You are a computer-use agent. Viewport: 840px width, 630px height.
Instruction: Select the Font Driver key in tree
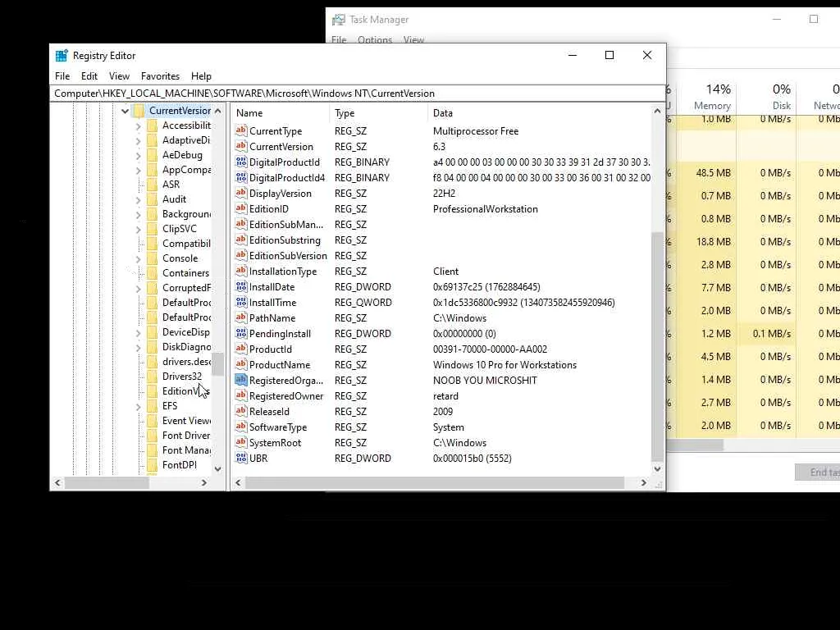coord(186,436)
